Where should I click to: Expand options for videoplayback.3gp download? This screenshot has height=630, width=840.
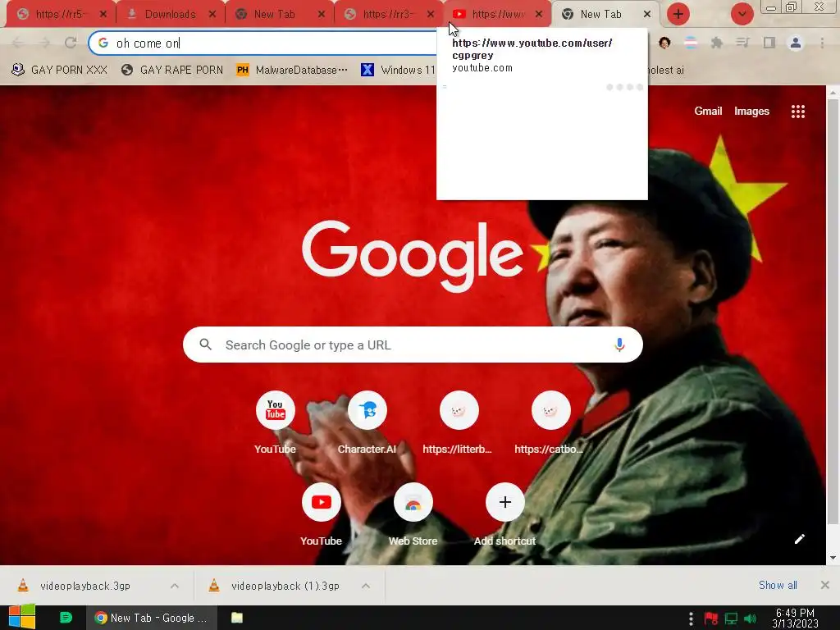(175, 586)
